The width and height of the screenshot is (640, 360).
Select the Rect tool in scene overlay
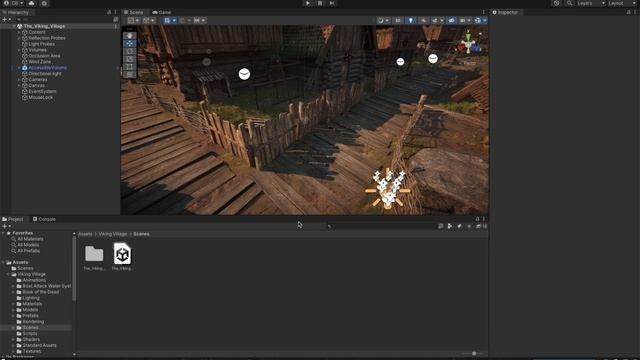click(130, 67)
